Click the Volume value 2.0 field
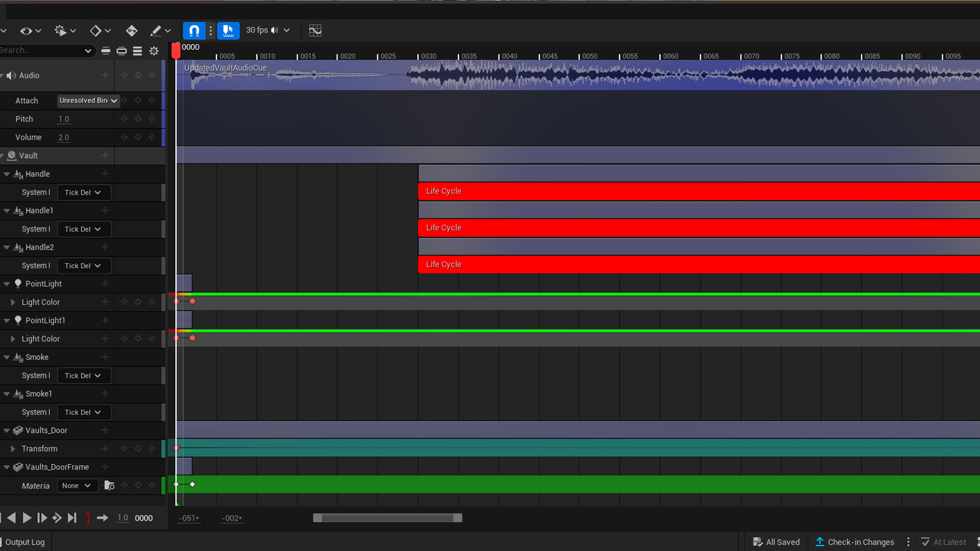This screenshot has width=980, height=551. pyautogui.click(x=64, y=137)
